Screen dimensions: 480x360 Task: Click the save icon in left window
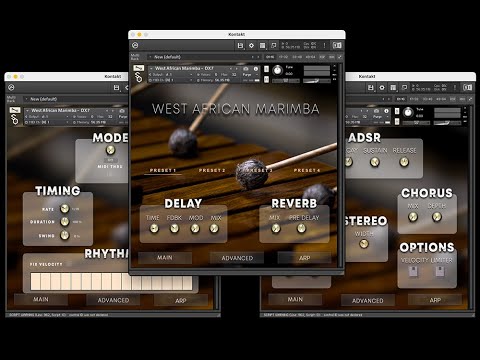[x=116, y=88]
